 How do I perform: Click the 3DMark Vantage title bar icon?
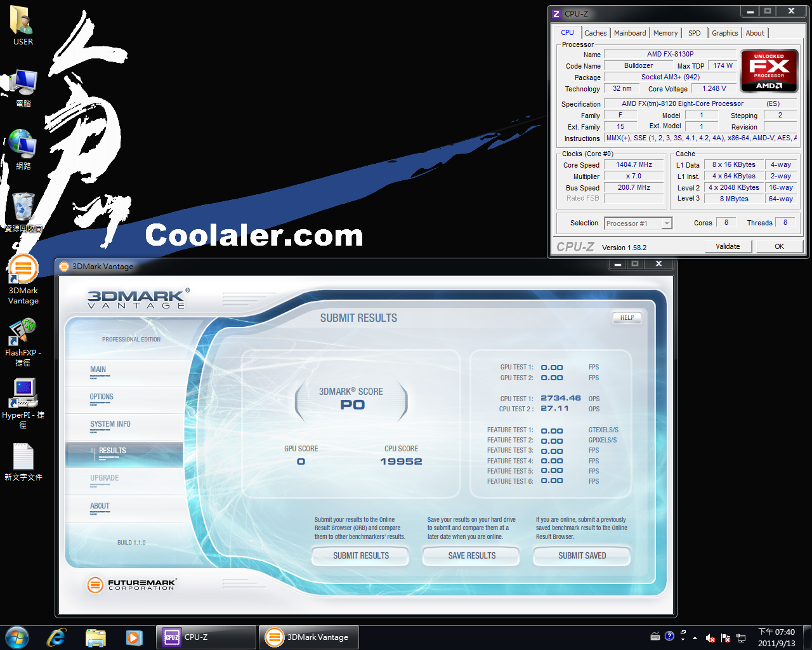pos(63,267)
